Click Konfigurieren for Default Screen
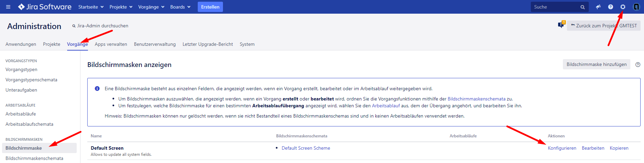This screenshot has height=163, width=644. click(x=562, y=148)
